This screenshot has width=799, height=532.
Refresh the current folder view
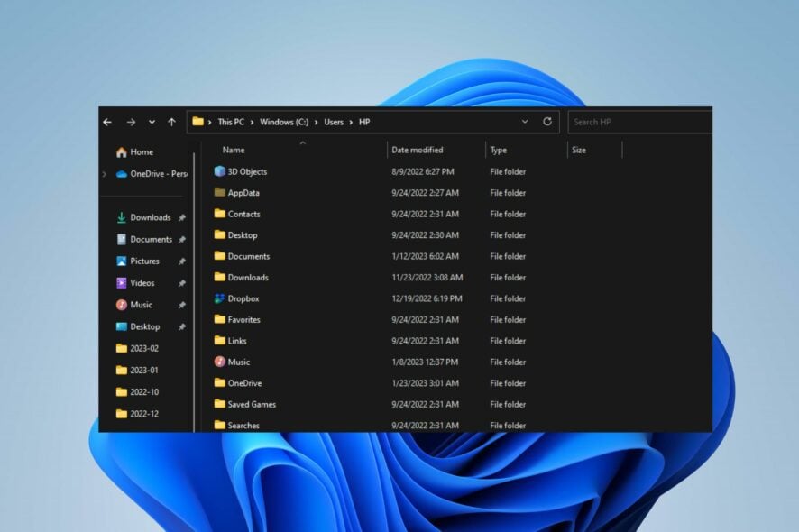547,122
